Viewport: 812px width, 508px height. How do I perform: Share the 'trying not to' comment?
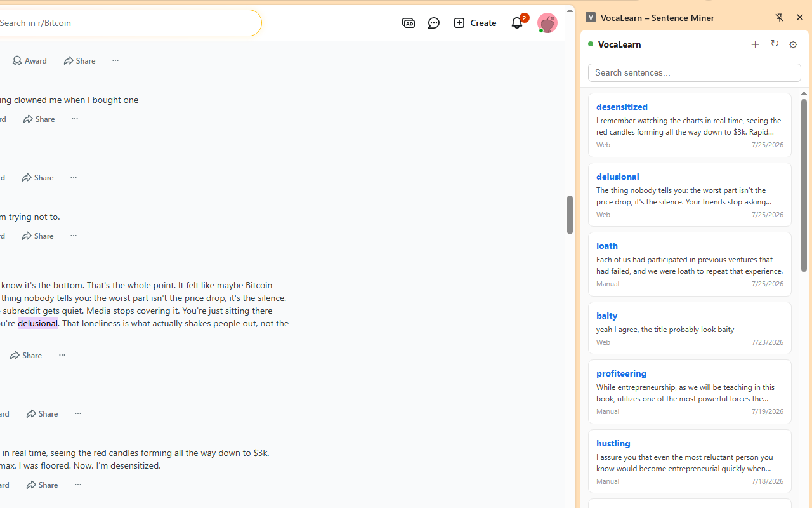38,236
